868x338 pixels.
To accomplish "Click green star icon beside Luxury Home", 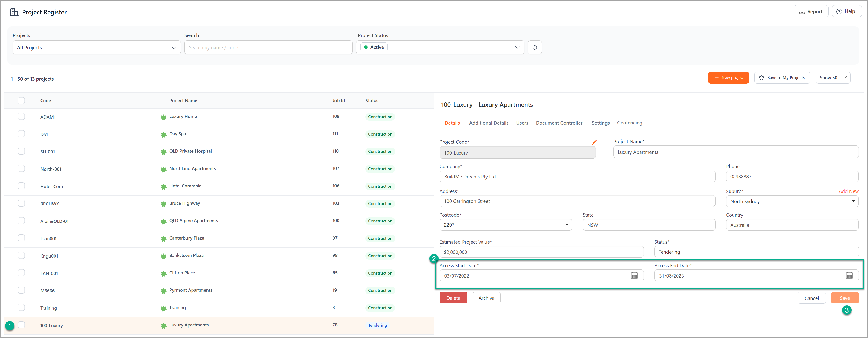I will (164, 117).
